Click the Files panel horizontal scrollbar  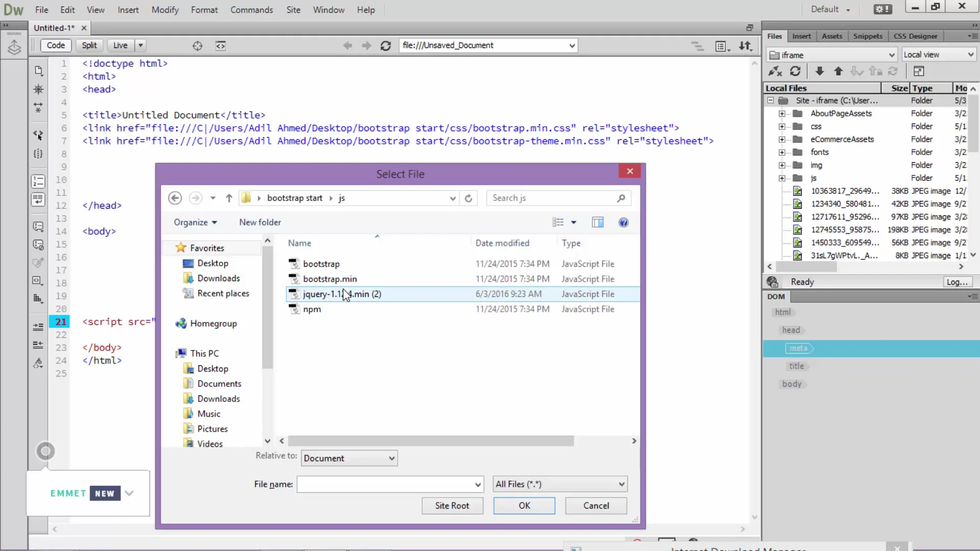806,267
